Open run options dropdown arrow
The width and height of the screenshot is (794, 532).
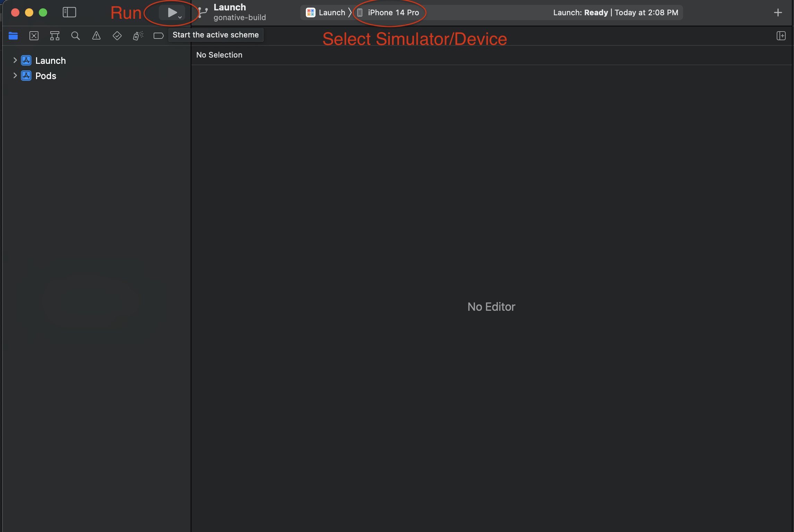point(180,17)
